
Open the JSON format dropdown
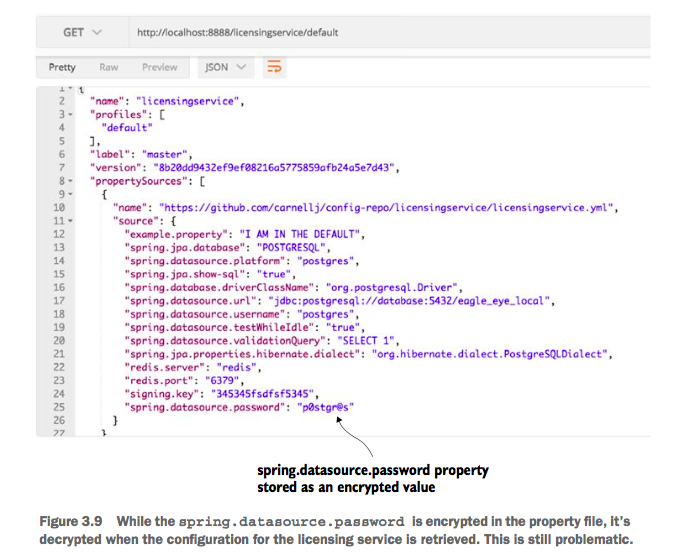click(226, 68)
